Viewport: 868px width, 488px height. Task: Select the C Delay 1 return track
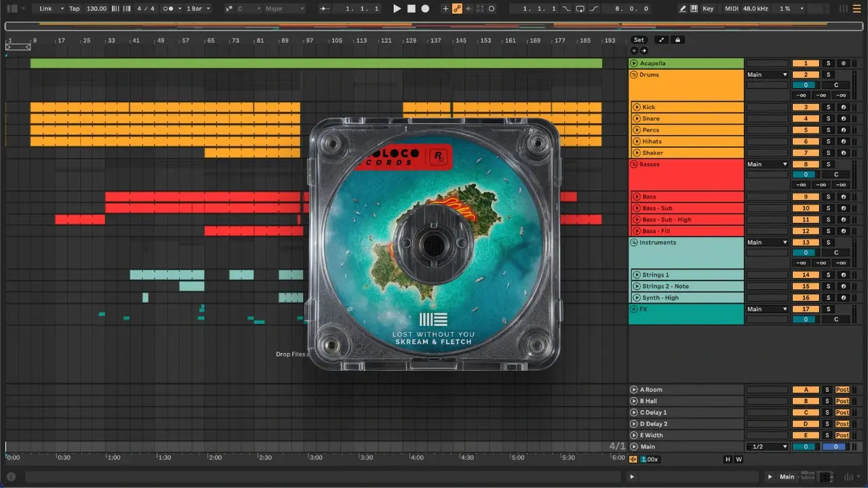click(x=687, y=412)
